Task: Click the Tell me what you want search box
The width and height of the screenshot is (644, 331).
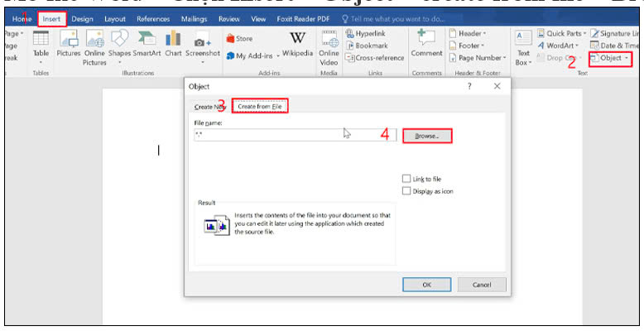Action: 393,19
